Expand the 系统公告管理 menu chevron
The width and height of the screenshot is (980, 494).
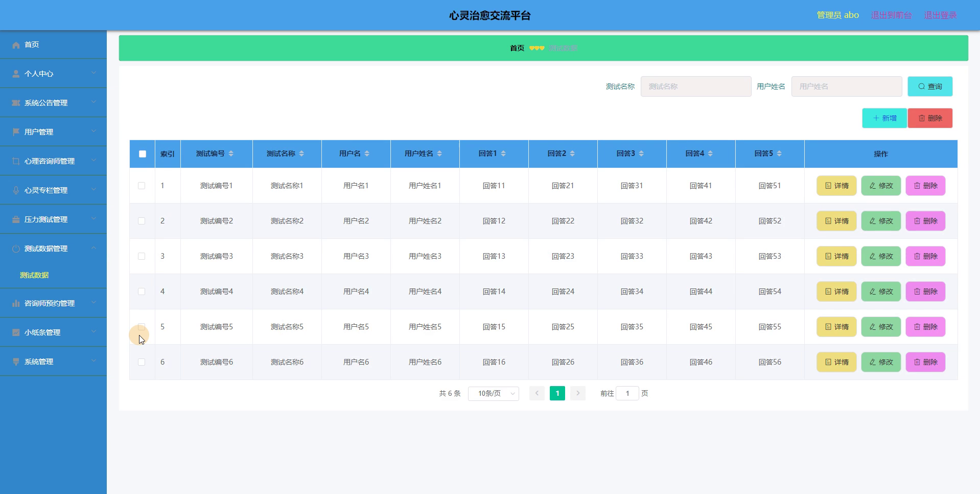coord(94,102)
